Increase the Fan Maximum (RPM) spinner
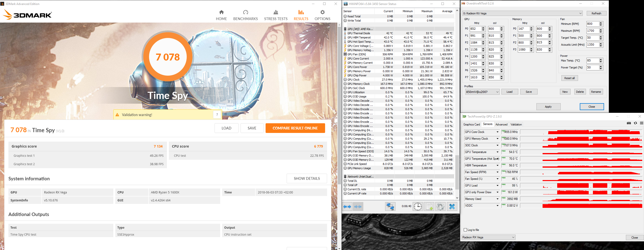644x250 pixels. 601,30
